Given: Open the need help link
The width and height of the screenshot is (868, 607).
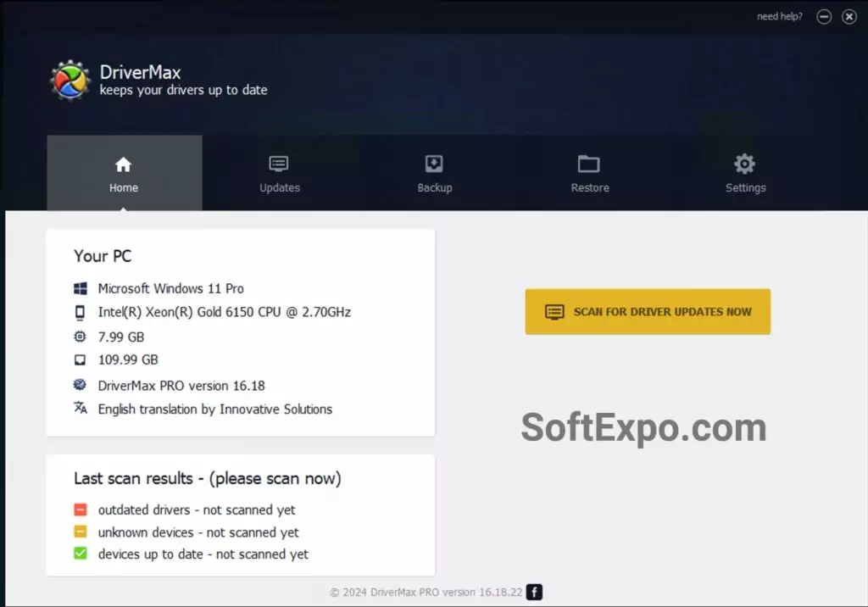Looking at the screenshot, I should pos(778,15).
